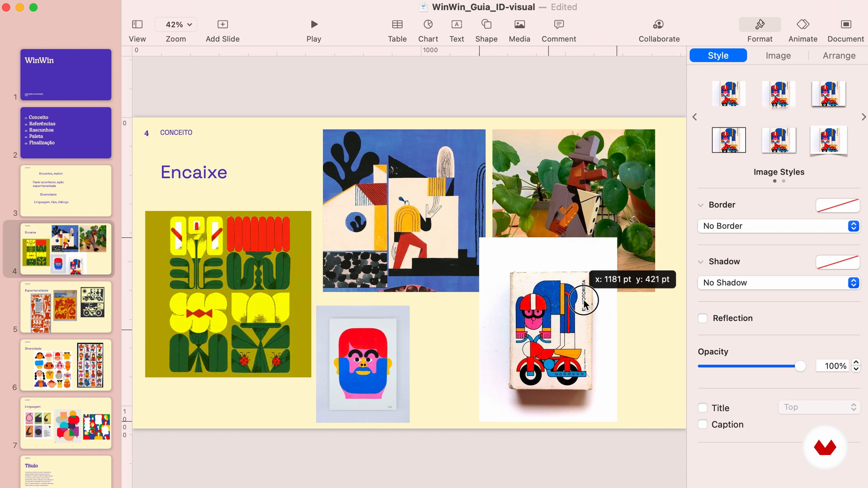Increase opacity with the stepper up arrow
This screenshot has width=868, height=488.
(856, 362)
